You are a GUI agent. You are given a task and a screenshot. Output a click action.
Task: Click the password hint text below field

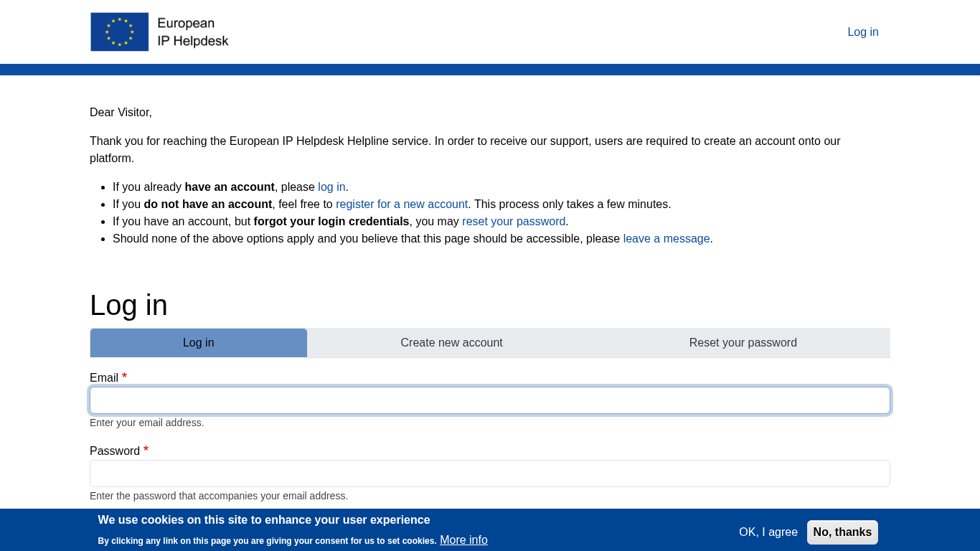pyautogui.click(x=219, y=496)
